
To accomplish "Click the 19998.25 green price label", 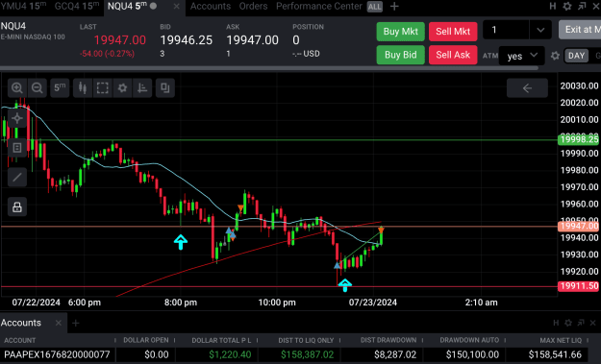I will click(578, 139).
